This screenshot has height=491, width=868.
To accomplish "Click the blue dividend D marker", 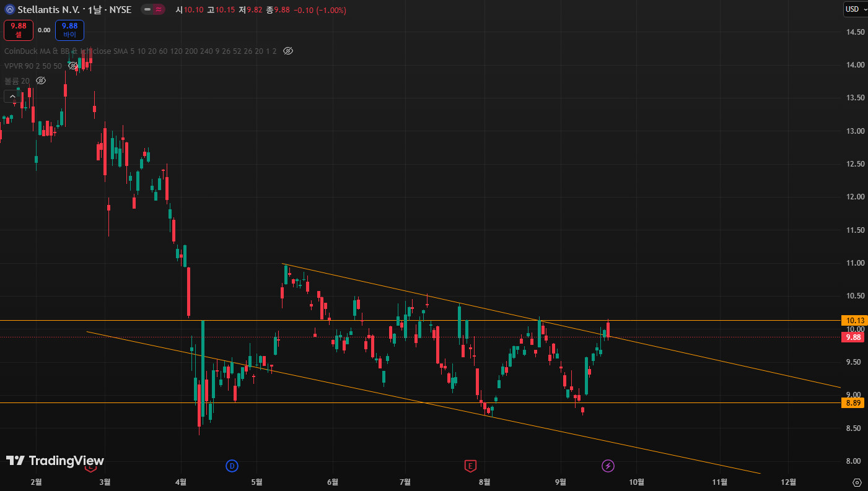I will coord(232,466).
